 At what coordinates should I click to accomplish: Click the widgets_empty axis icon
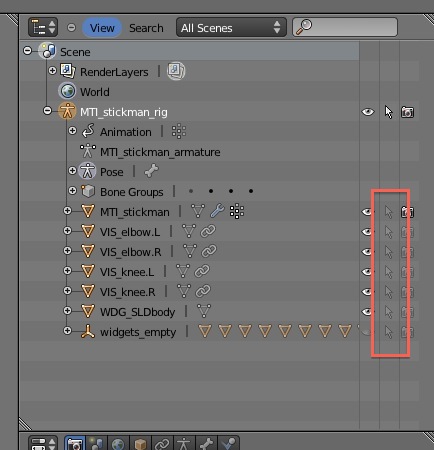[x=88, y=331]
